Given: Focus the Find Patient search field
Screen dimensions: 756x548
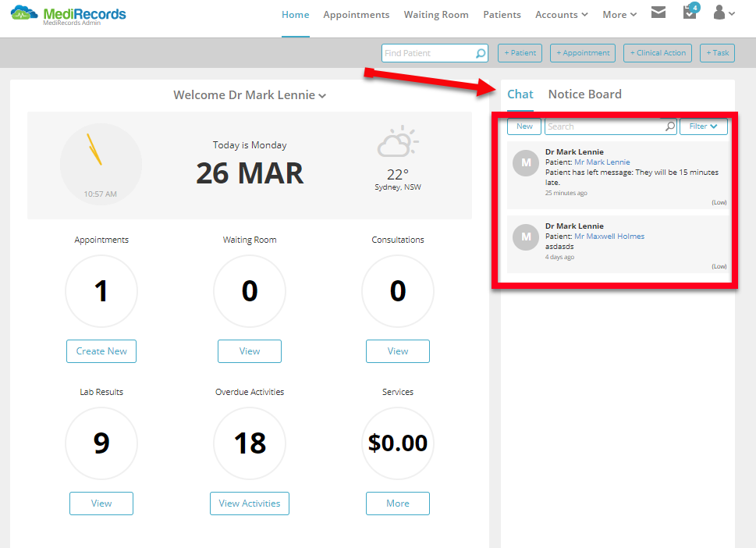Looking at the screenshot, I should (435, 53).
